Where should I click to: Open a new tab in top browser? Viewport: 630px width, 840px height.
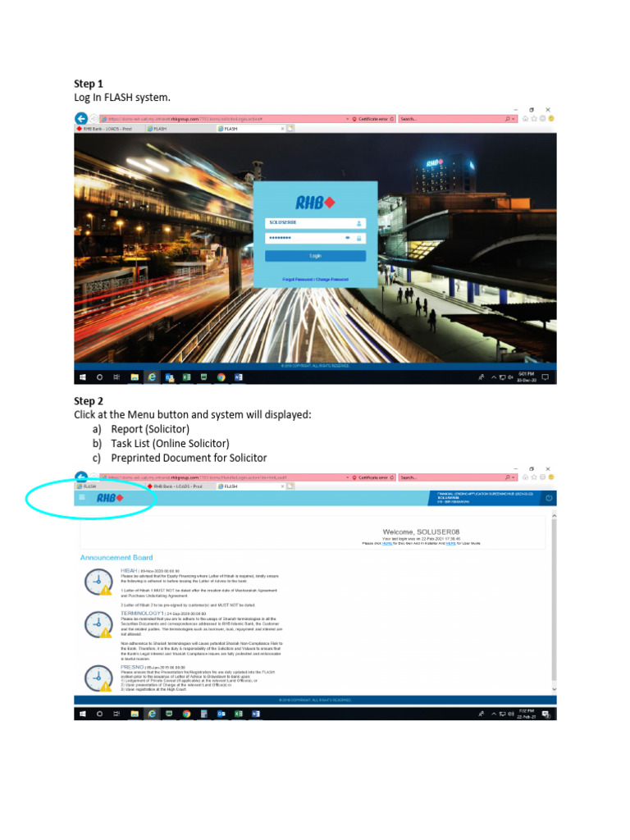point(291,129)
